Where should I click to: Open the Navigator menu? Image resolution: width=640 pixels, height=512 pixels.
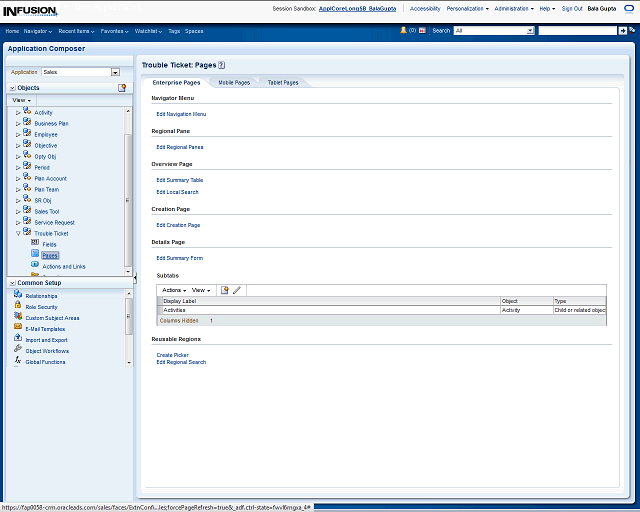38,31
